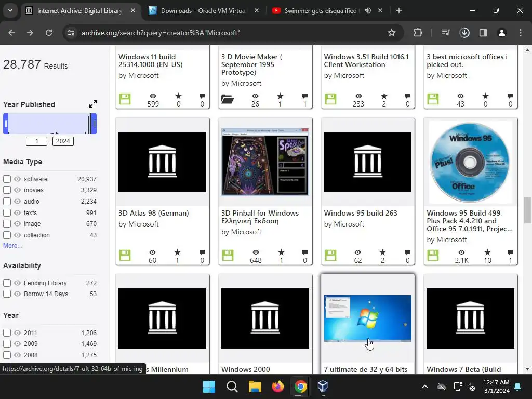Open Windows 3.51 Build 1016.1 item
Screen dimensions: 532x399
pos(366,61)
